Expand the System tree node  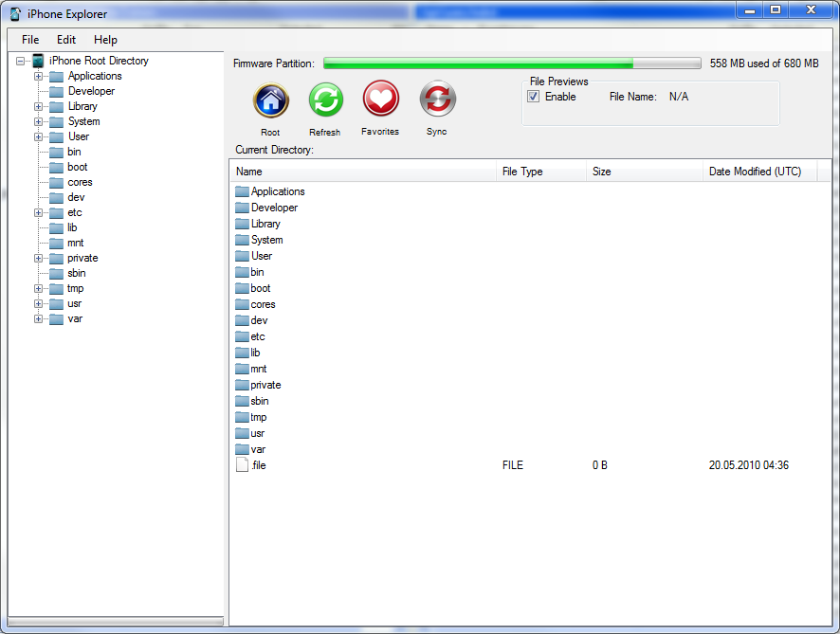tap(38, 121)
